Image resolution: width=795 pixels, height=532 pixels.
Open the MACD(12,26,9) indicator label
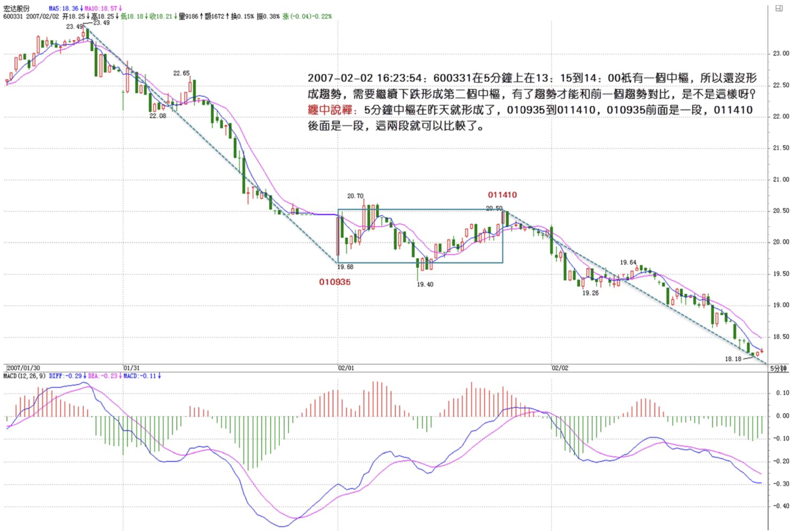pos(24,376)
